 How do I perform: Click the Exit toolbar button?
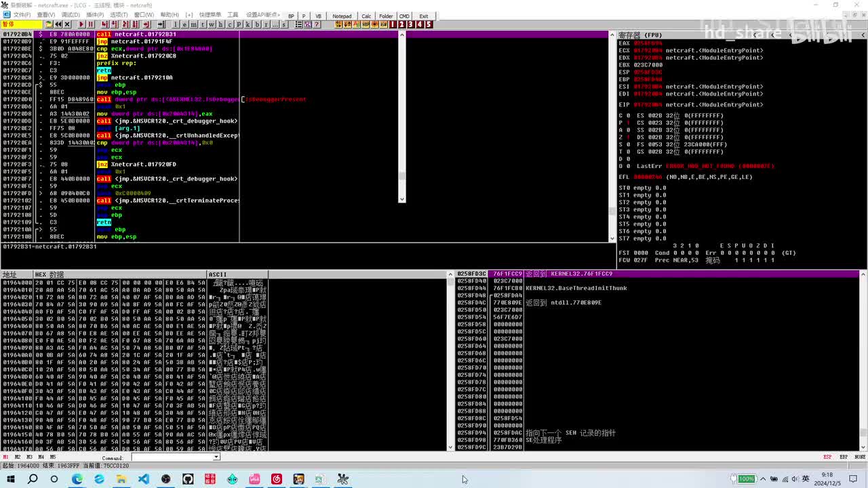(x=424, y=16)
